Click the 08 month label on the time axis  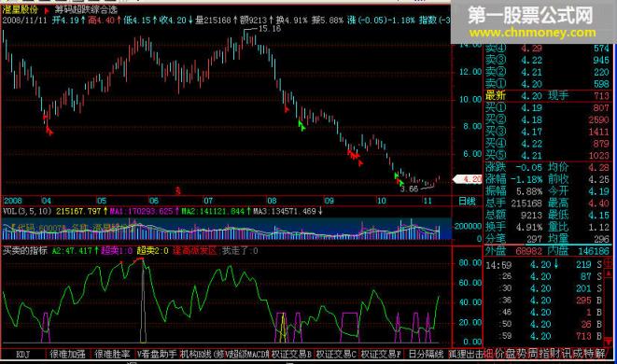pos(272,201)
